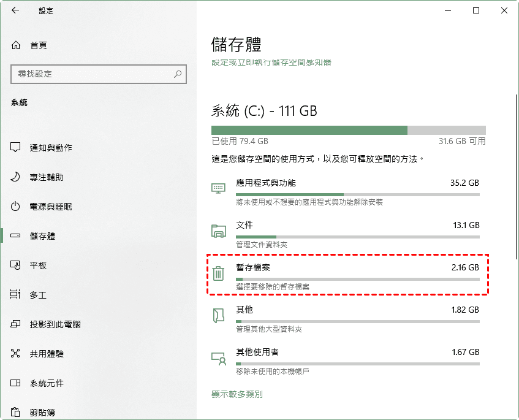Open 首頁 home icon in sidebar
This screenshot has width=519, height=420.
click(16, 45)
